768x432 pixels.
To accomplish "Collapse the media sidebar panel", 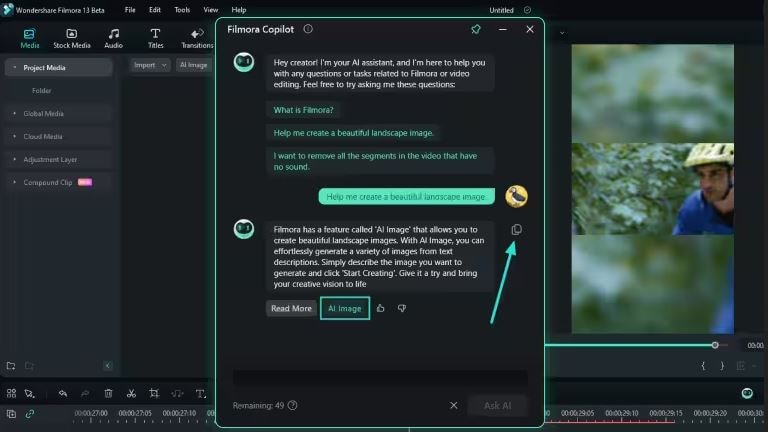I will point(108,365).
